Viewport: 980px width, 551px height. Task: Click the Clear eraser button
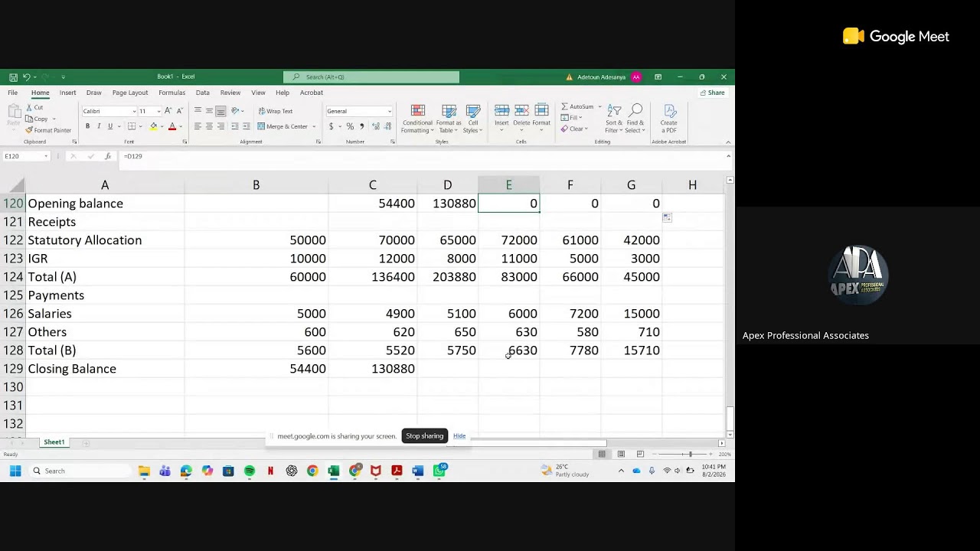(x=574, y=129)
